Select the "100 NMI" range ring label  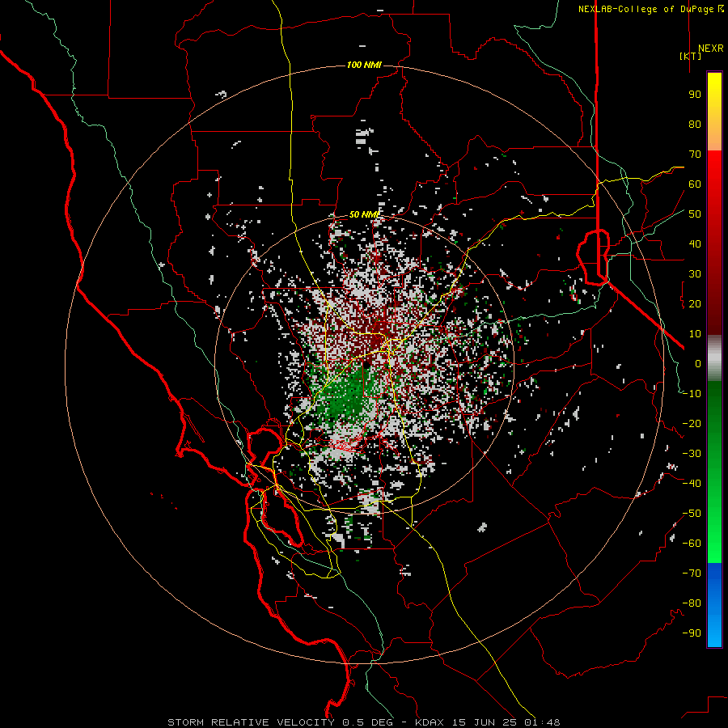[364, 65]
